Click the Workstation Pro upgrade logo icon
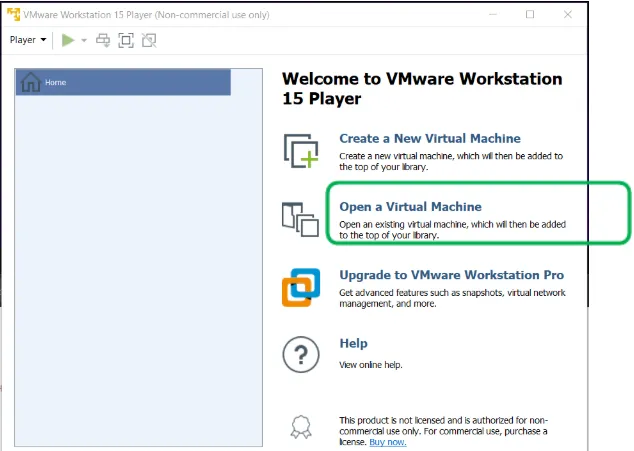Viewport: 634px width, 451px height. [301, 288]
